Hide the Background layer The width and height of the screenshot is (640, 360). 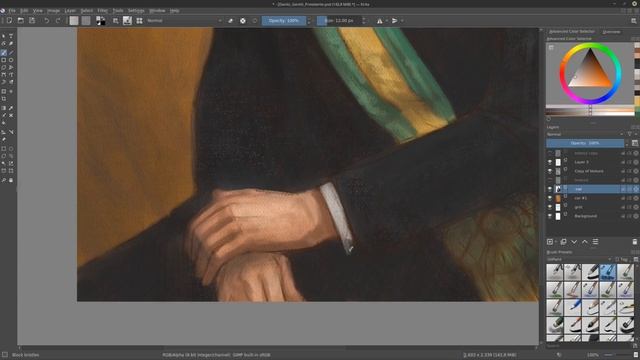click(x=550, y=216)
